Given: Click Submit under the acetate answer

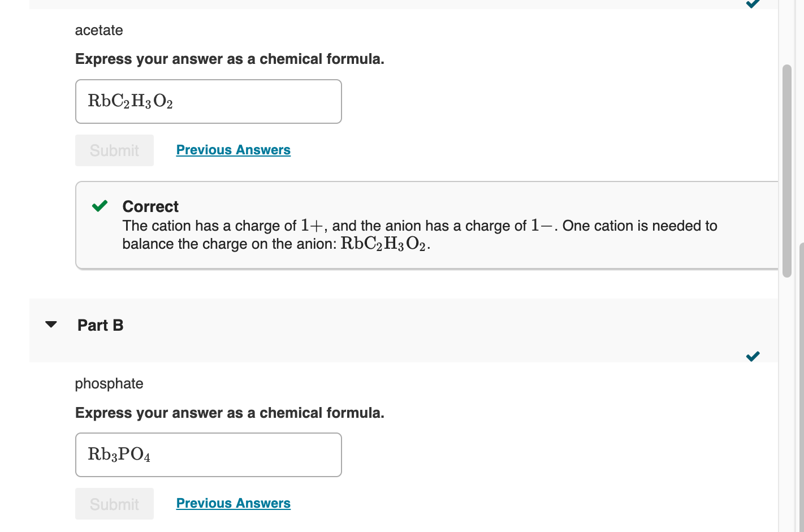Looking at the screenshot, I should (114, 150).
